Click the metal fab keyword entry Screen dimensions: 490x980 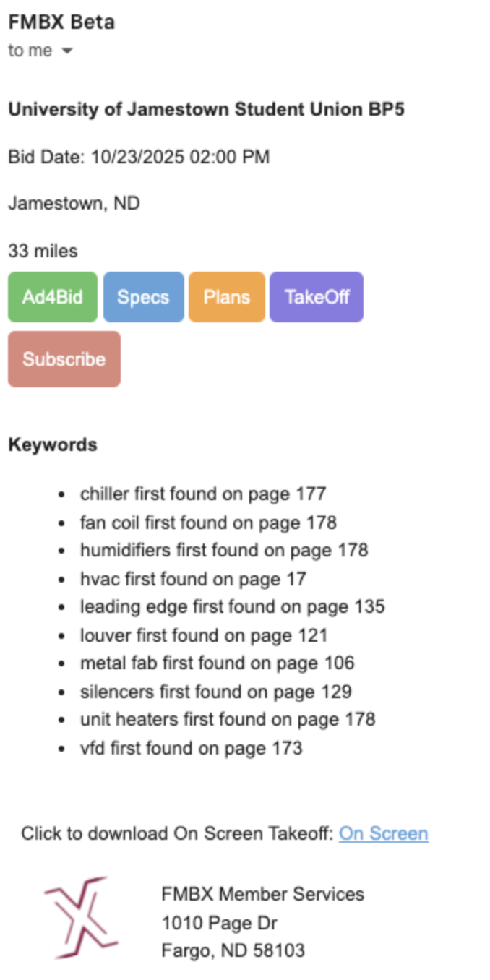point(217,663)
